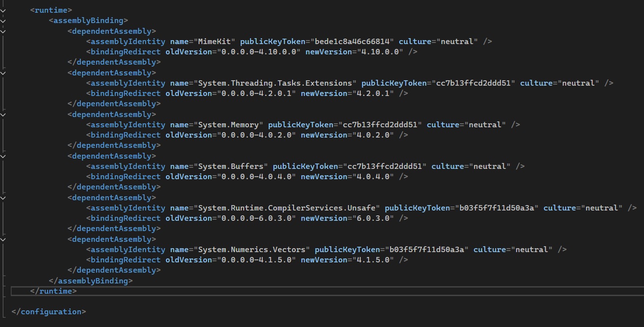This screenshot has width=644, height=327.
Task: Collapse the runtime section fold chevron
Action: point(3,10)
